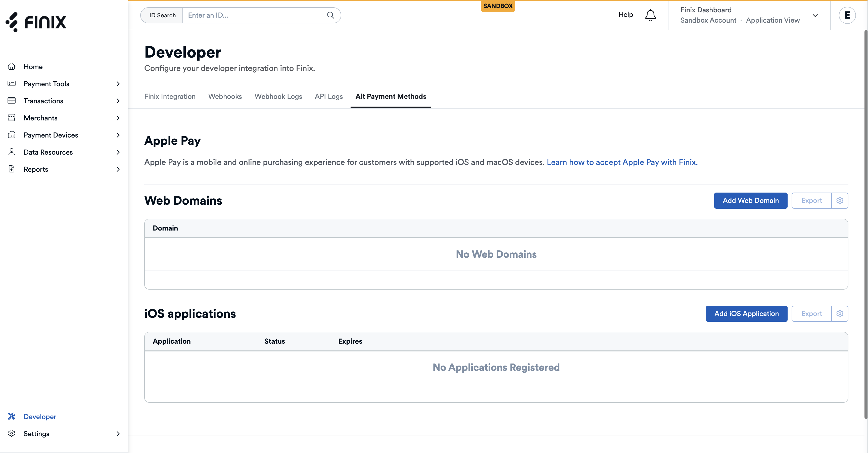Expand the Merchants menu chevron
This screenshot has height=453, width=868.
pos(118,118)
